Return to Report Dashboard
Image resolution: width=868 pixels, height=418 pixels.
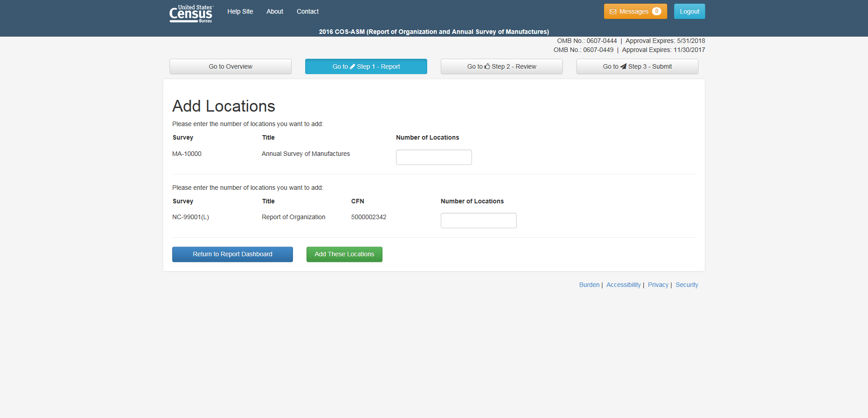tap(232, 254)
